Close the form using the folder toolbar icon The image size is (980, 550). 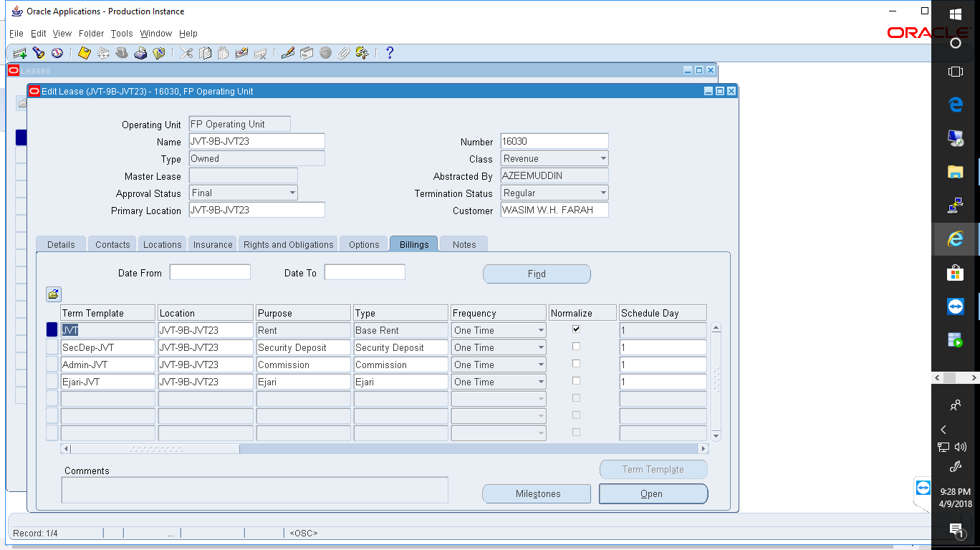point(158,53)
